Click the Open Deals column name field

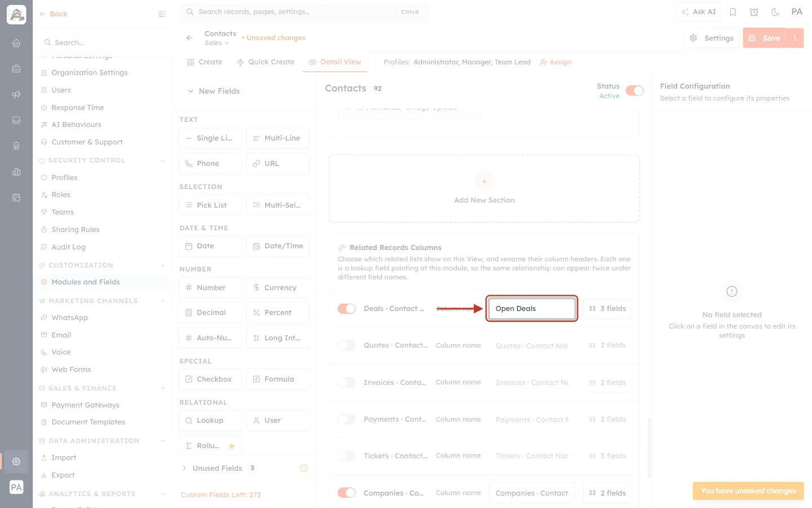[532, 309]
